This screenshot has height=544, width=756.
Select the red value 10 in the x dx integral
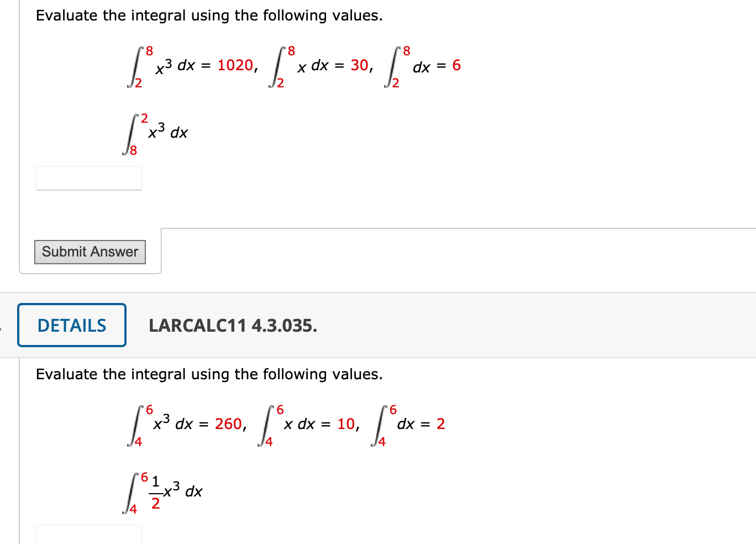[347, 423]
